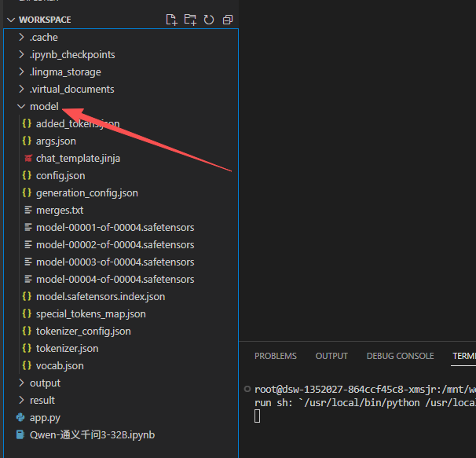Switch to the OUTPUT panel tab
This screenshot has height=458, width=476.
pos(331,356)
